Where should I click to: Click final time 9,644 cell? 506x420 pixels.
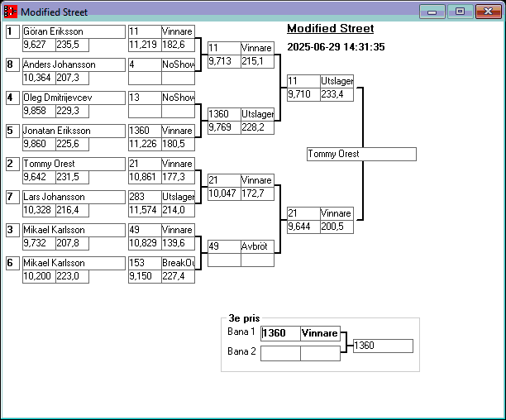pos(303,227)
